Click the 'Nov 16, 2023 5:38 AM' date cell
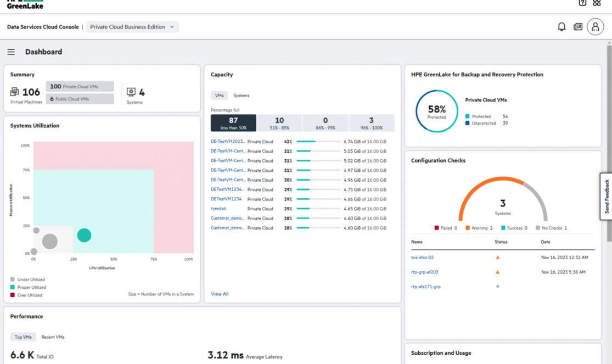 [x=563, y=272]
